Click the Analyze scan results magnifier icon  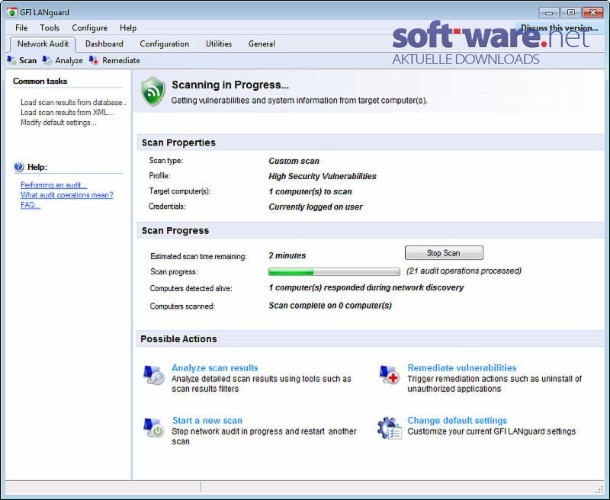(154, 375)
